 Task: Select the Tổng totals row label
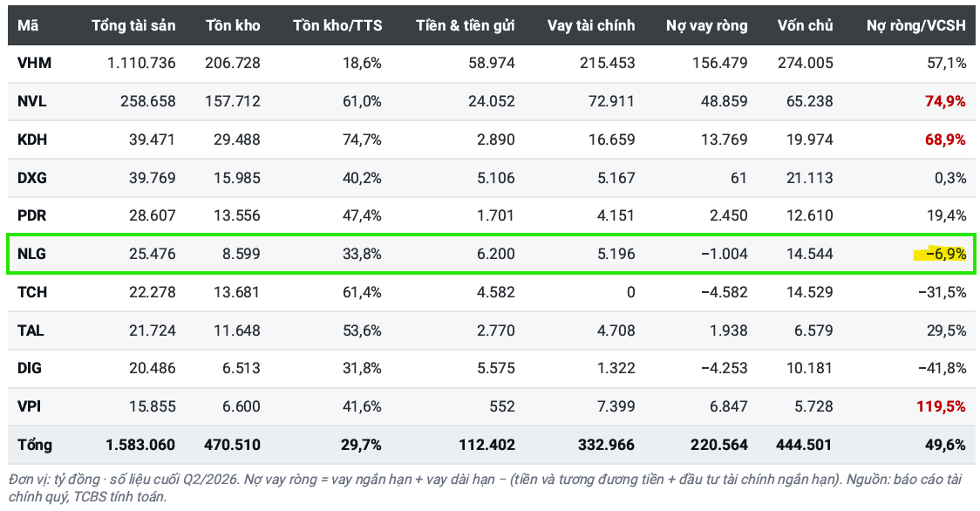(35, 445)
